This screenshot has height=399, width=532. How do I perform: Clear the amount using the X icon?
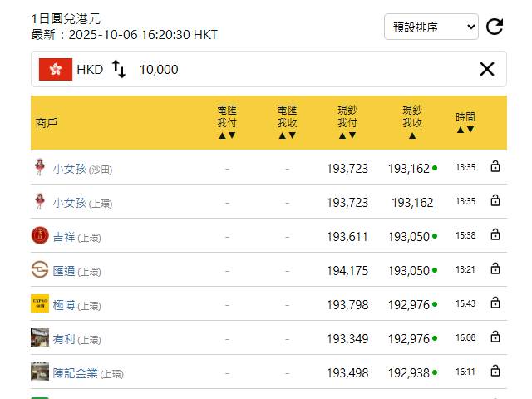(487, 69)
